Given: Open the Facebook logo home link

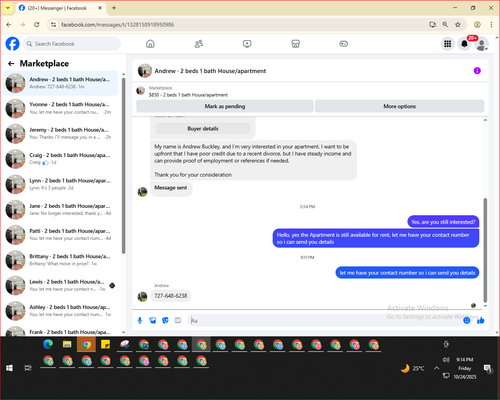Looking at the screenshot, I should [x=13, y=44].
